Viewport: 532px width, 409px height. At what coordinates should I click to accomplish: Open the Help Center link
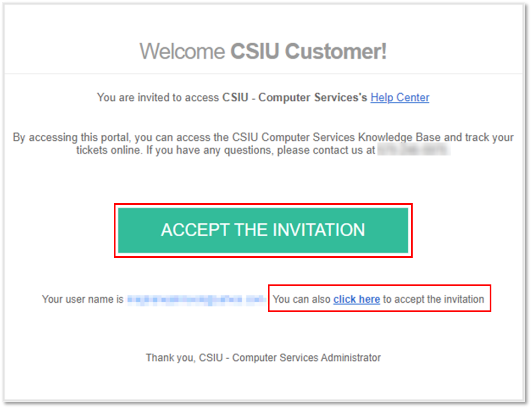(400, 98)
